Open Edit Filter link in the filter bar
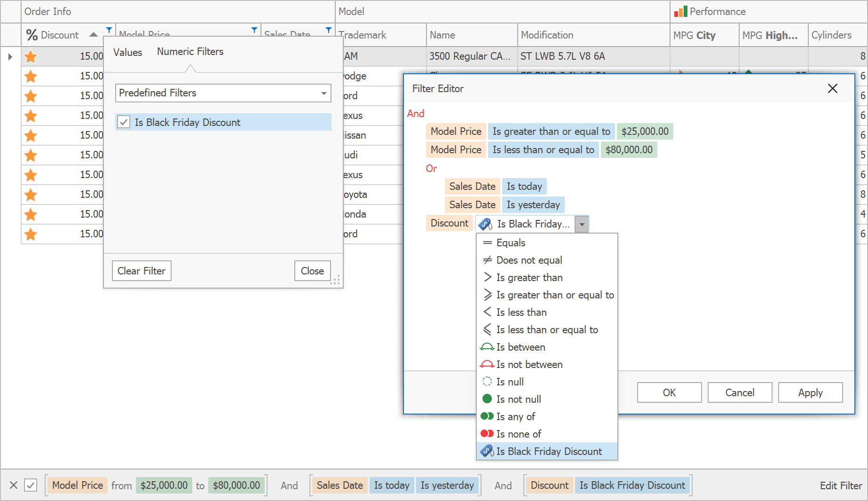 [840, 485]
